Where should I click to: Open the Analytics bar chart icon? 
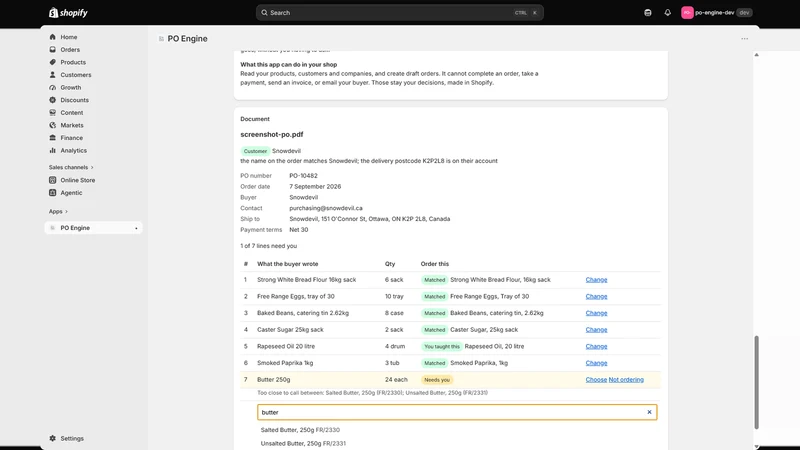click(x=53, y=150)
